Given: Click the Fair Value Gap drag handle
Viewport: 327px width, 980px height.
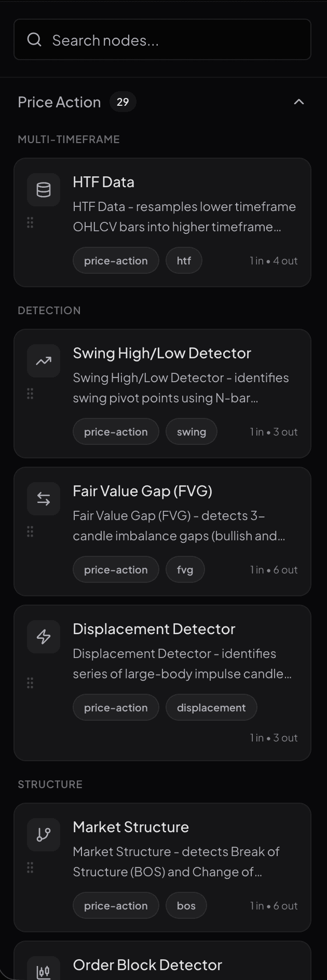Looking at the screenshot, I should (30, 531).
